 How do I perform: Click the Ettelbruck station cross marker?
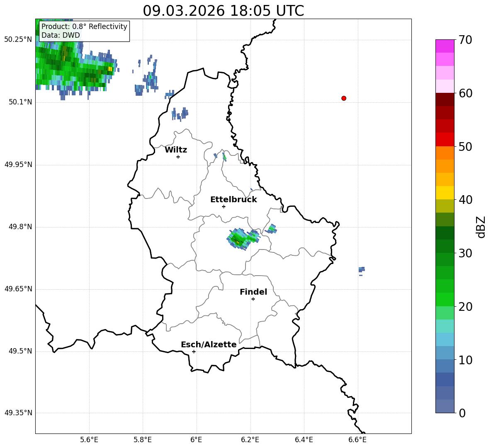[224, 206]
